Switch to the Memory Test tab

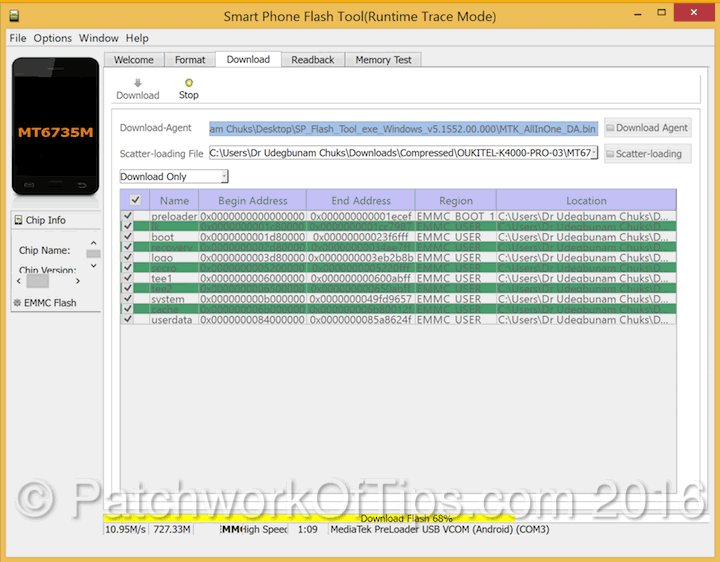[383, 60]
